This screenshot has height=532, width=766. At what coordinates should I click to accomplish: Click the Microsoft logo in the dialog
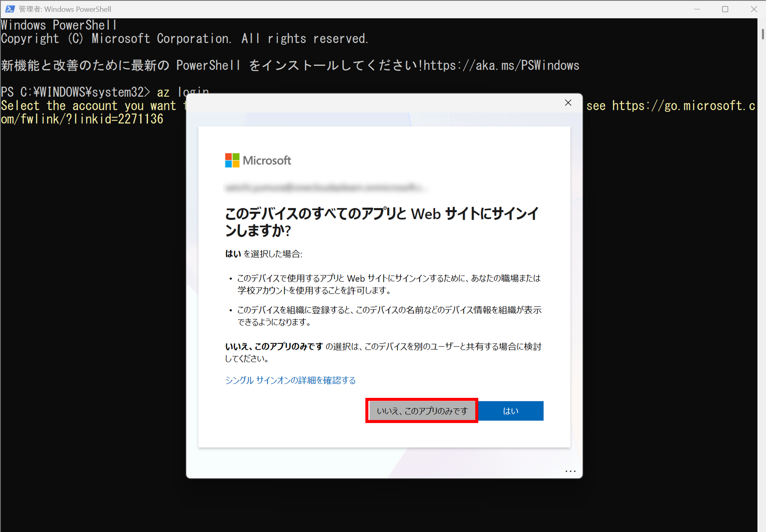[x=258, y=160]
